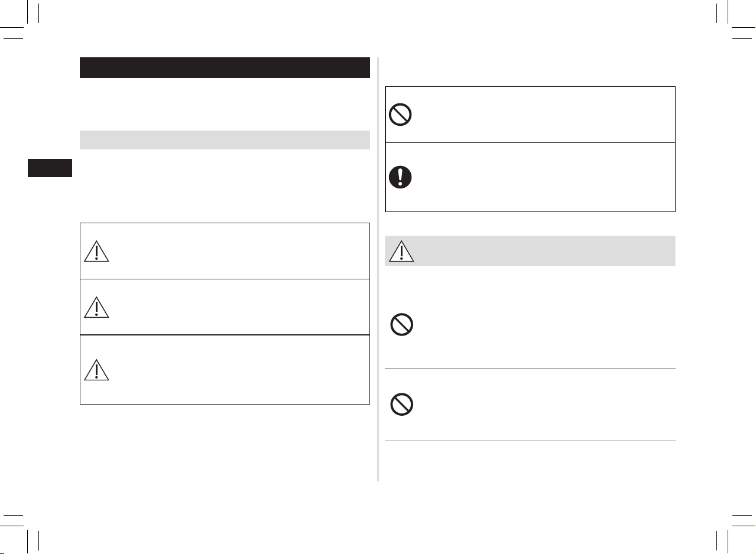Click the vertical divider line between the two columns
The height and width of the screenshot is (554, 756).
[378, 269]
